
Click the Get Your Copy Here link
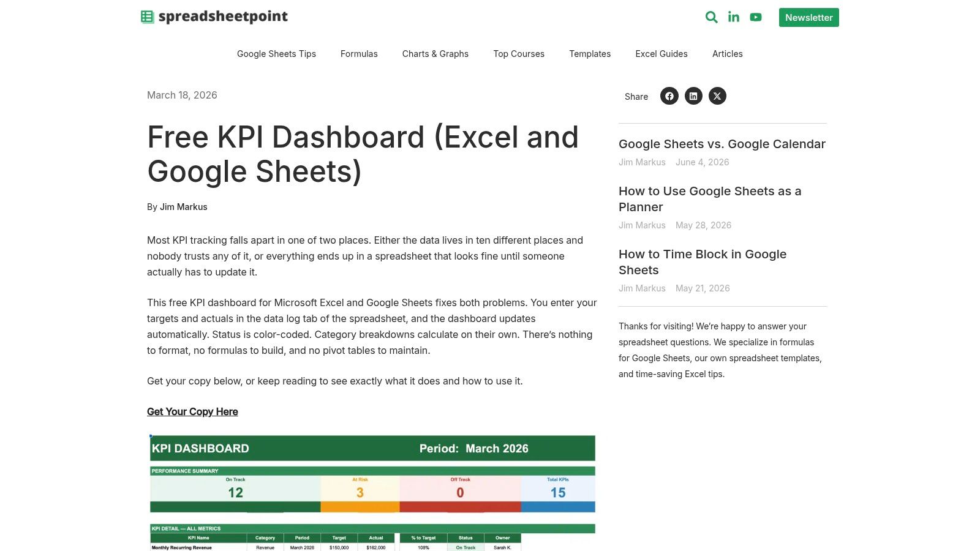(192, 411)
